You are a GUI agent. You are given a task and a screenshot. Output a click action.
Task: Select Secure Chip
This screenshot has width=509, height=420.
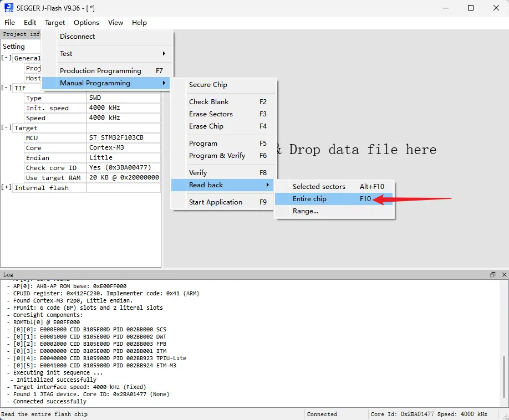(223, 85)
